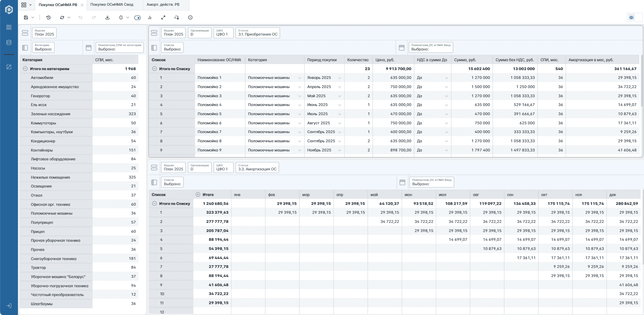Click rows layout icon beside Категория selector
This screenshot has height=315, width=644.
[25, 48]
